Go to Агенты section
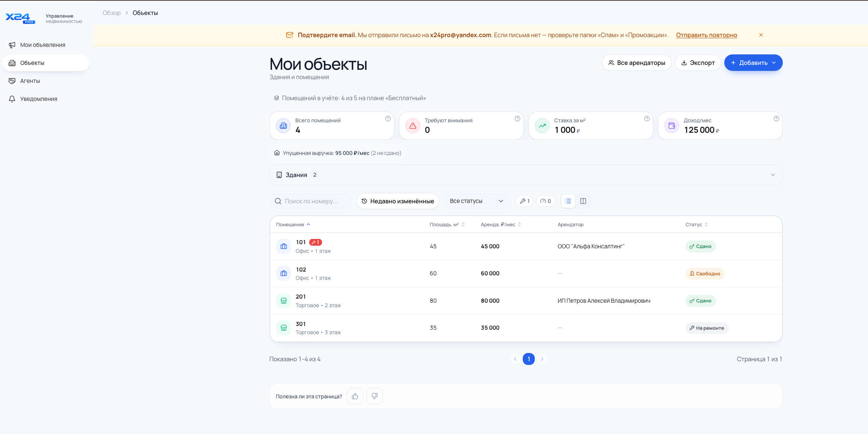This screenshot has height=434, width=868. tap(46, 81)
